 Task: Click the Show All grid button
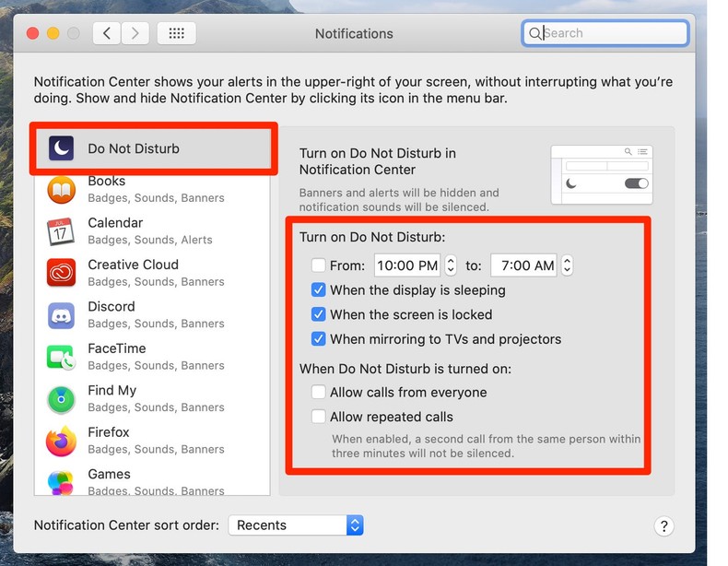pyautogui.click(x=177, y=34)
